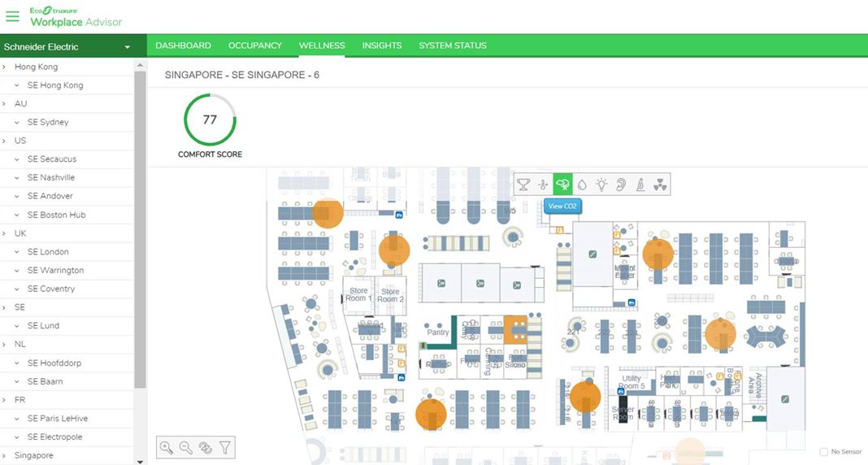868x465 pixels.
Task: Collapse the SE Sydney chevron
Action: 16,122
